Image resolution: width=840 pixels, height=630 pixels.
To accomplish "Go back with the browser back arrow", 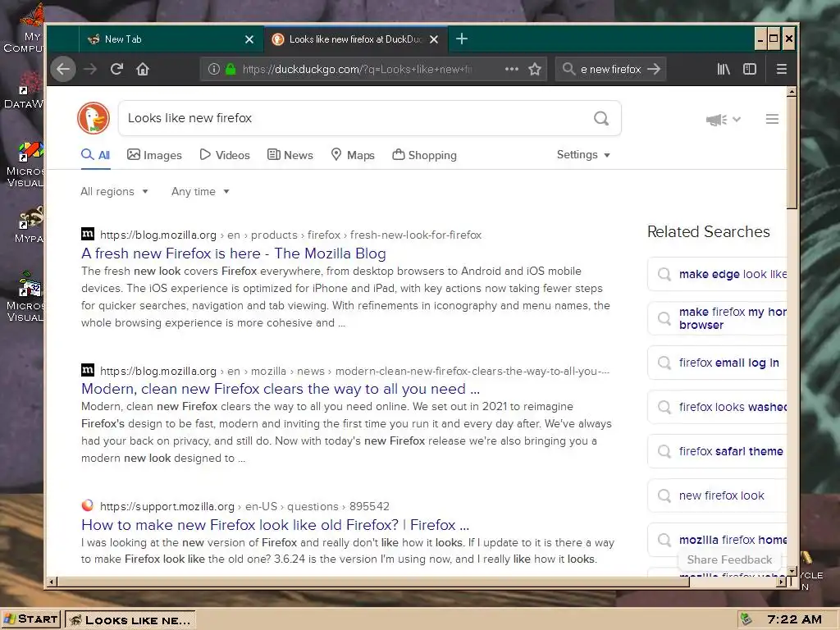I will (63, 69).
